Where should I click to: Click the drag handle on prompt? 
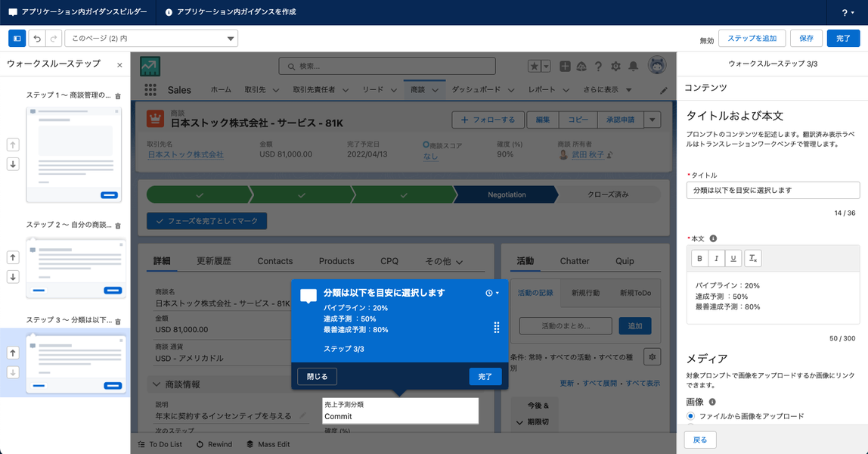497,328
